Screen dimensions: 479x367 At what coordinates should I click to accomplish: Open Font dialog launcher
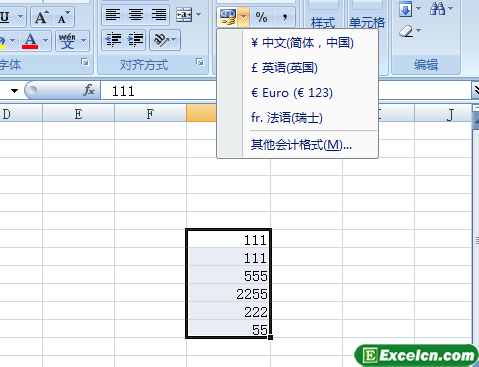[x=85, y=62]
